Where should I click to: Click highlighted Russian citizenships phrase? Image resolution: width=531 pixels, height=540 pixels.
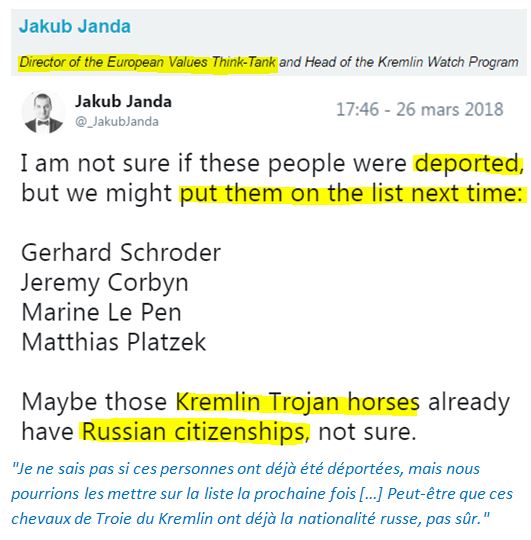coord(194,432)
